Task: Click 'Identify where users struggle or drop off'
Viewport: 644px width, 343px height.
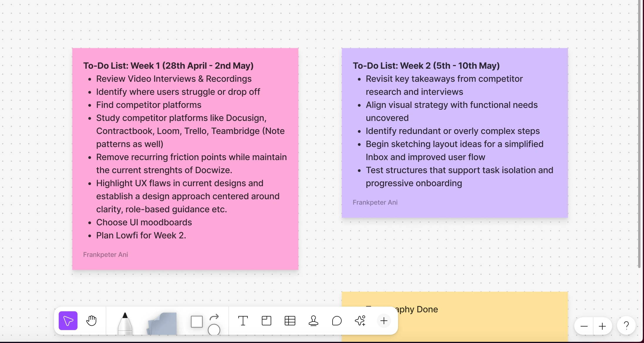Action: (178, 92)
